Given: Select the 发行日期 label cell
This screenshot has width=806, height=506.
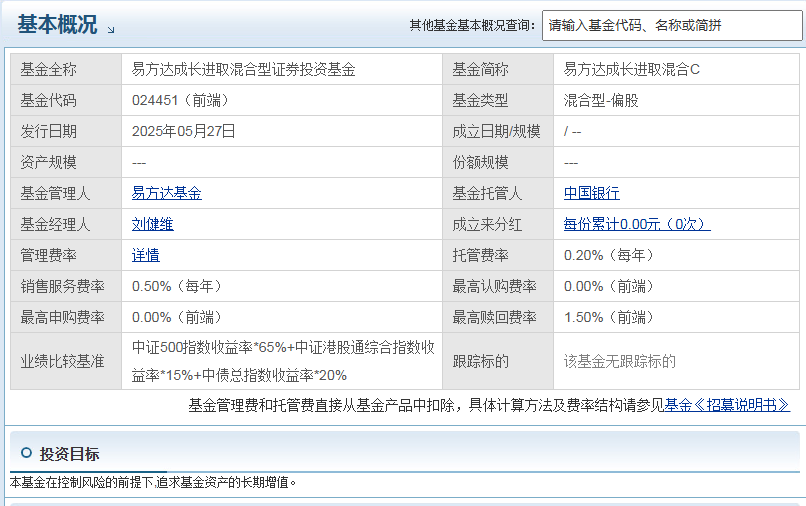Looking at the screenshot, I should tap(66, 131).
